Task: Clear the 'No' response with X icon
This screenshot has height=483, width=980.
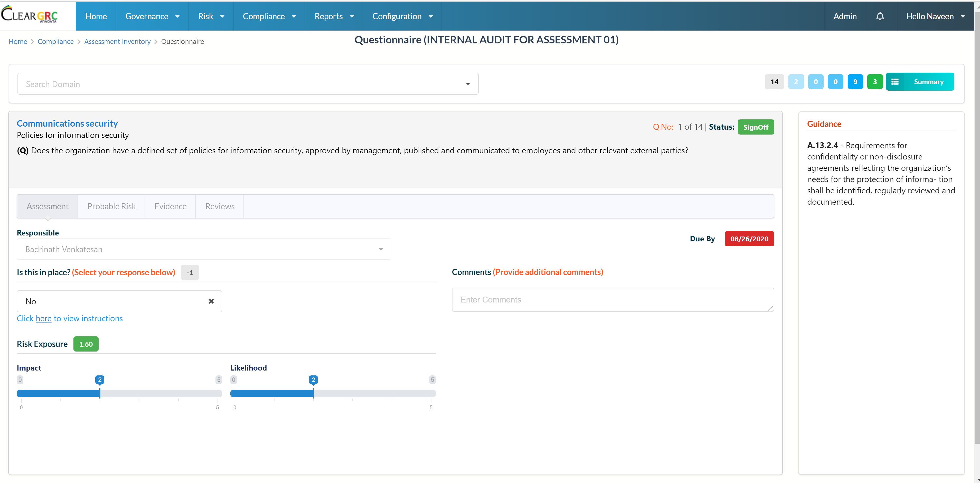Action: click(x=211, y=301)
